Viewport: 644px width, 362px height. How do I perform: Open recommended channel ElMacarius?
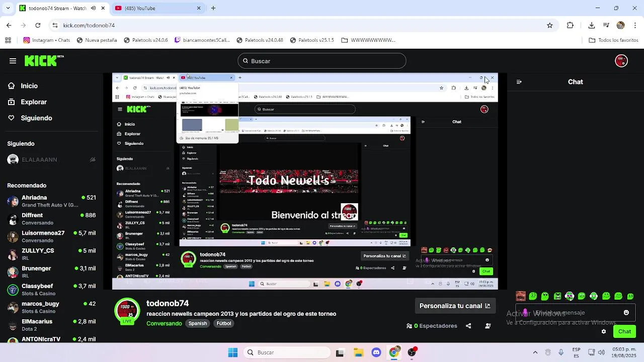tap(50, 325)
